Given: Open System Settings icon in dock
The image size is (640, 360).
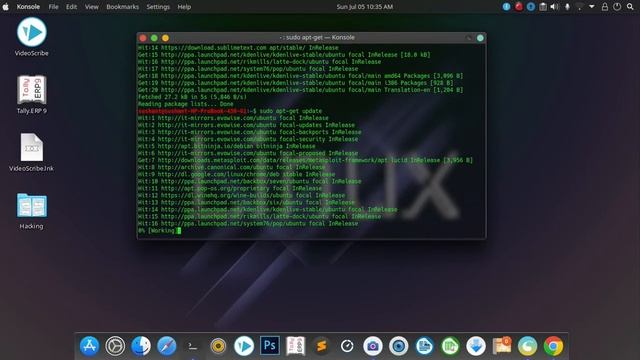Looking at the screenshot, I should pyautogui.click(x=115, y=346).
